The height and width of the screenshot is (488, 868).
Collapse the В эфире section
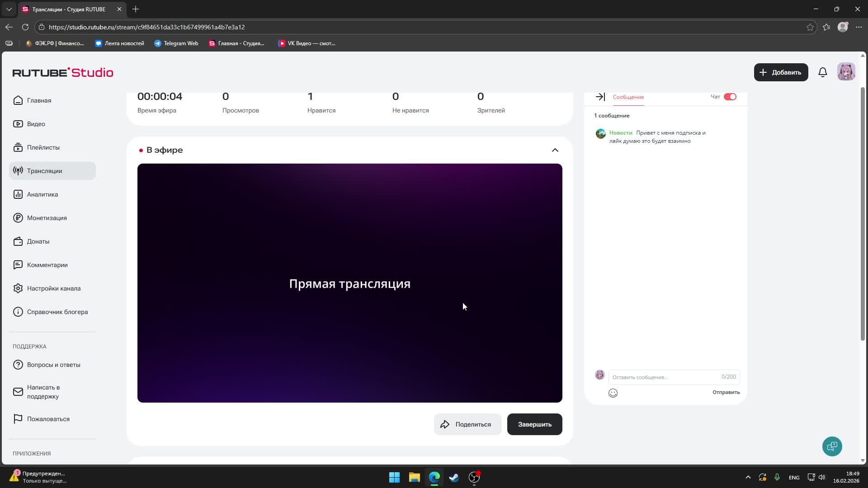click(x=555, y=150)
